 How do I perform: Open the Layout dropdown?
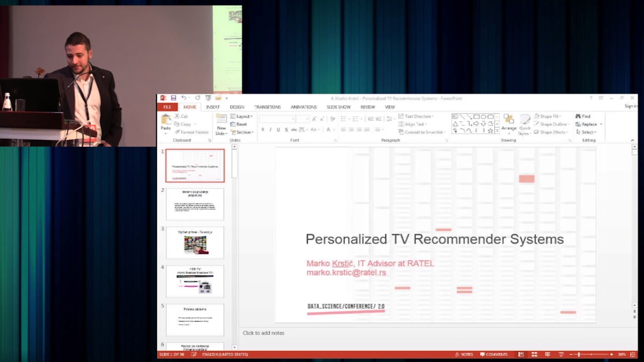241,116
